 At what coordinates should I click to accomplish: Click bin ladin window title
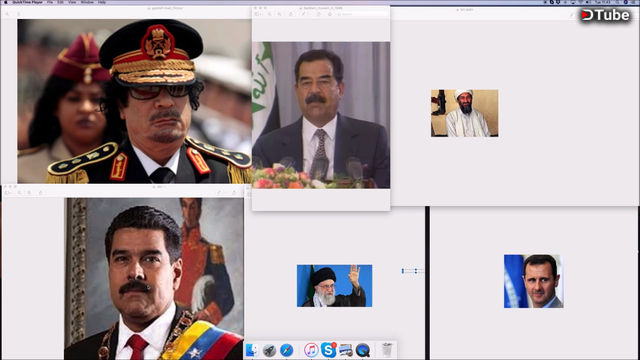466,9
